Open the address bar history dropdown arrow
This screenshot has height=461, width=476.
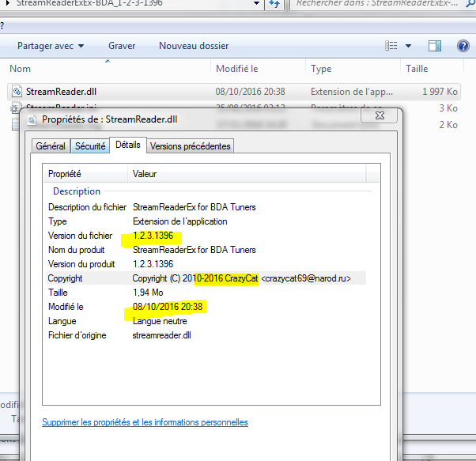pyautogui.click(x=257, y=5)
